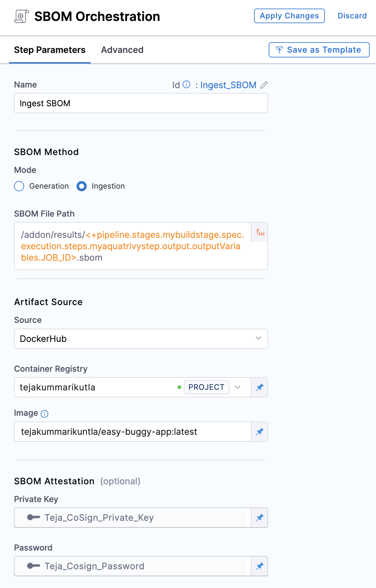Select the Ingestion mode radio button
This screenshot has width=376, height=588.
coord(82,186)
